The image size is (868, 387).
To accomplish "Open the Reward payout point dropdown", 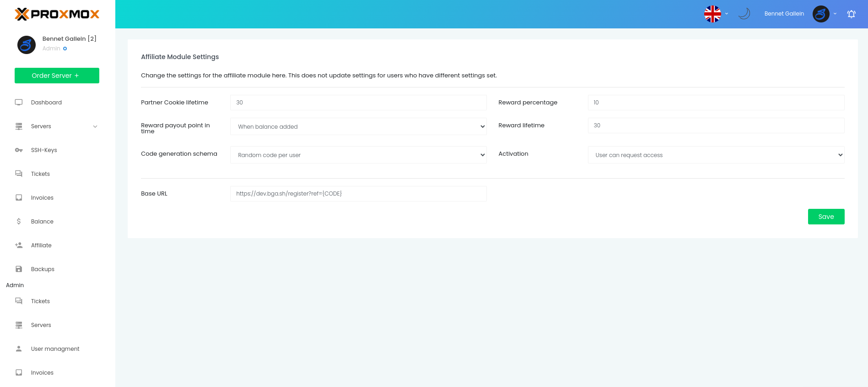I will [358, 126].
